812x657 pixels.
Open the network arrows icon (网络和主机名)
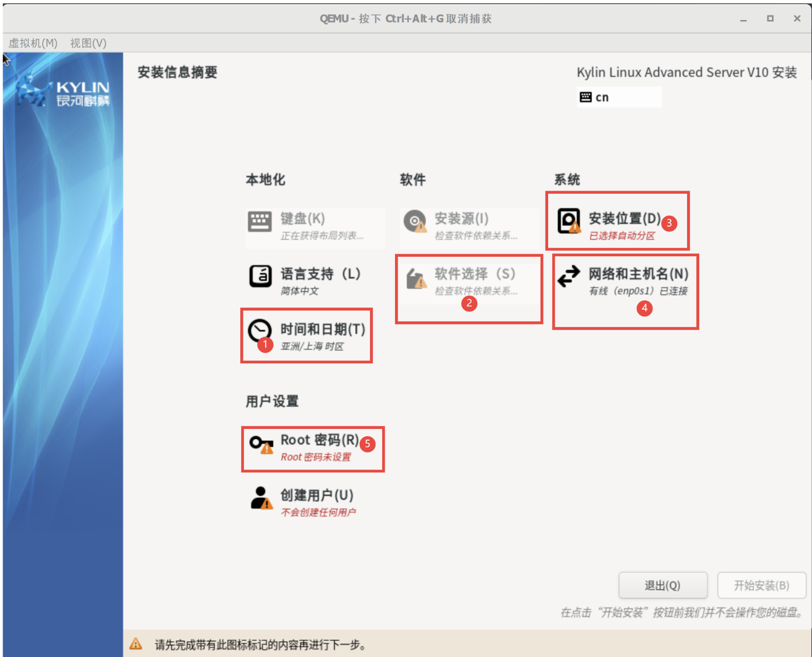(x=569, y=276)
